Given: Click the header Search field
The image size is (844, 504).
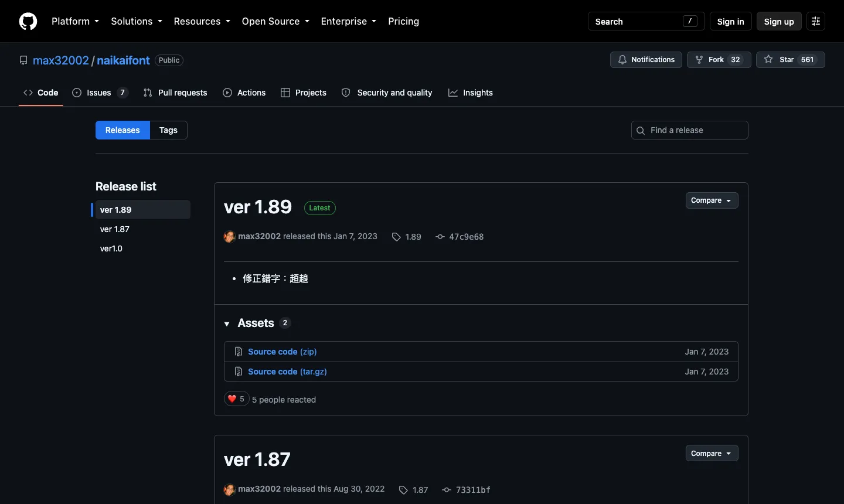Looking at the screenshot, I should pos(646,21).
